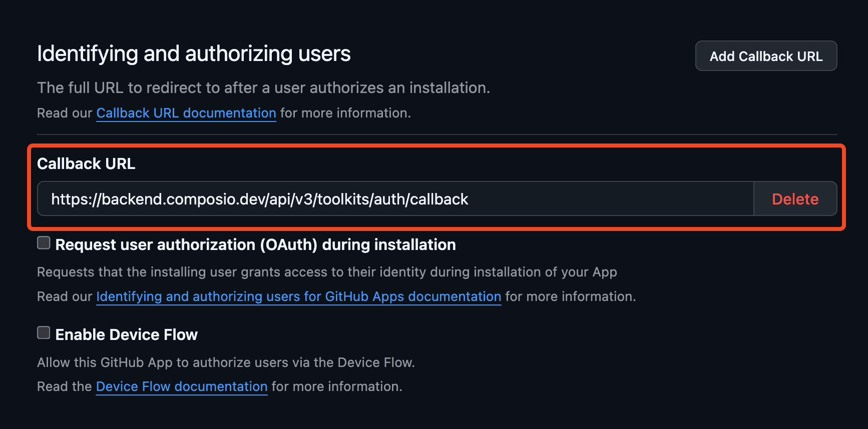The height and width of the screenshot is (429, 868).
Task: Click the Request user authorization checkbox label
Action: (255, 244)
